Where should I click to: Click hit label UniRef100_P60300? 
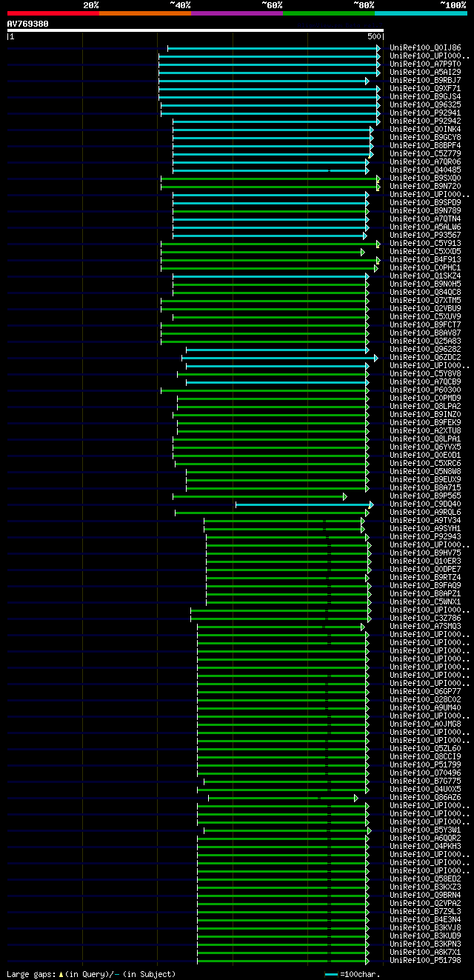[425, 390]
